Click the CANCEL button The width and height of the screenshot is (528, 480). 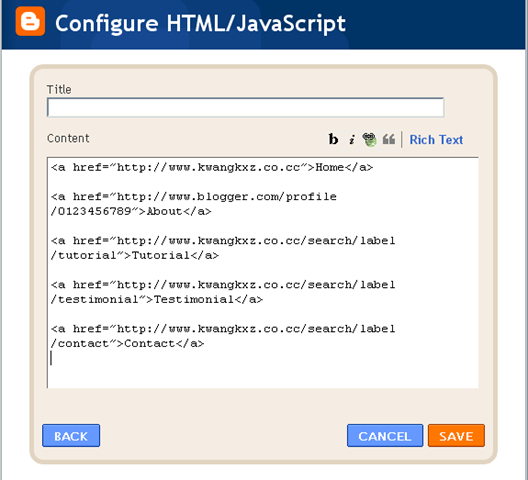point(385,436)
